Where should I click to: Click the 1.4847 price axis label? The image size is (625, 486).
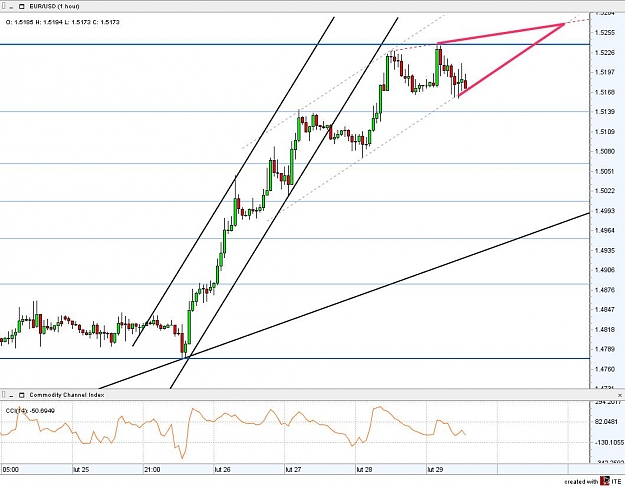[x=603, y=309]
